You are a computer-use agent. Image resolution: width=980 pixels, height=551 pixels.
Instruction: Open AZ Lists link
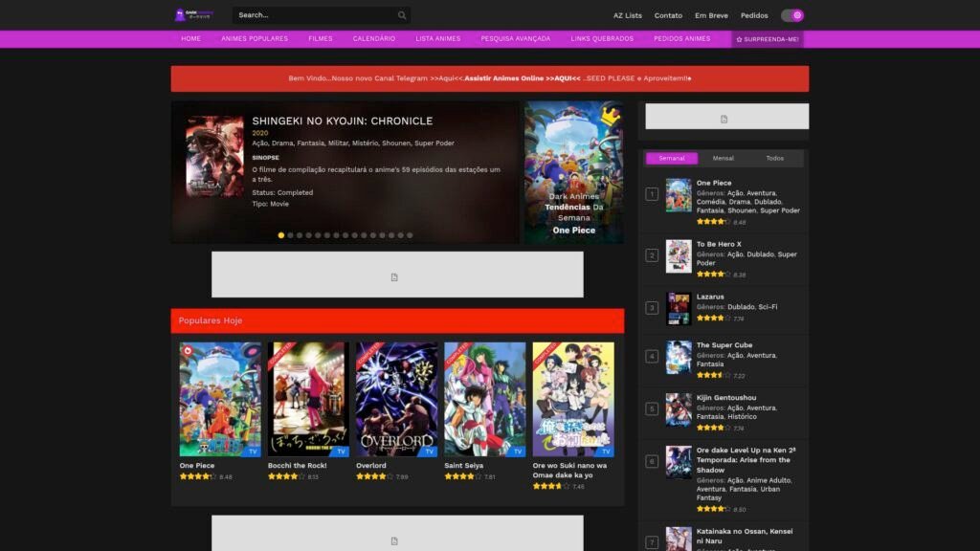pos(628,15)
